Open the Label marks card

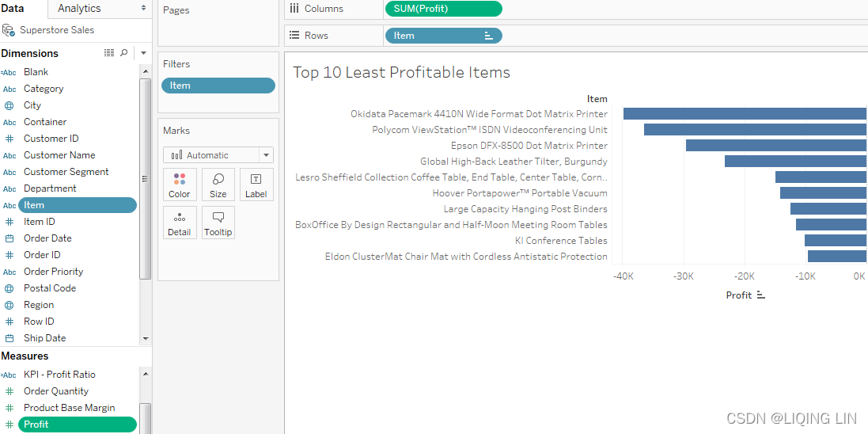[x=256, y=185]
